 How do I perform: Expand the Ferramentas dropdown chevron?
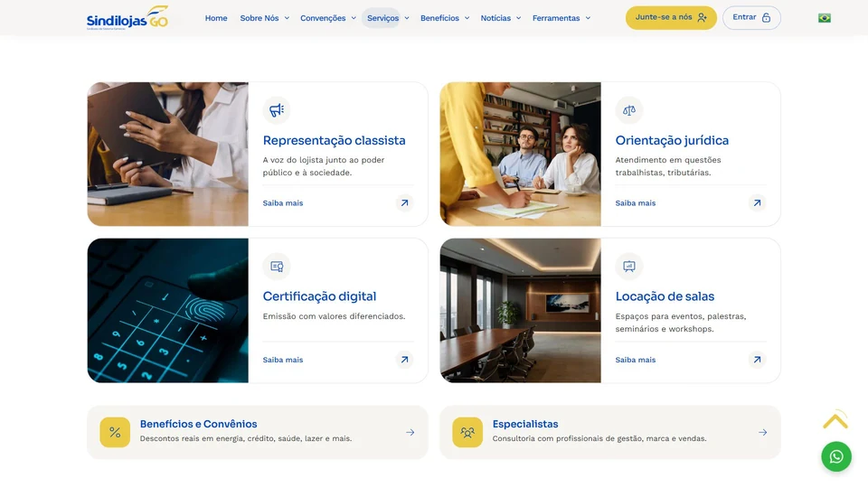588,18
